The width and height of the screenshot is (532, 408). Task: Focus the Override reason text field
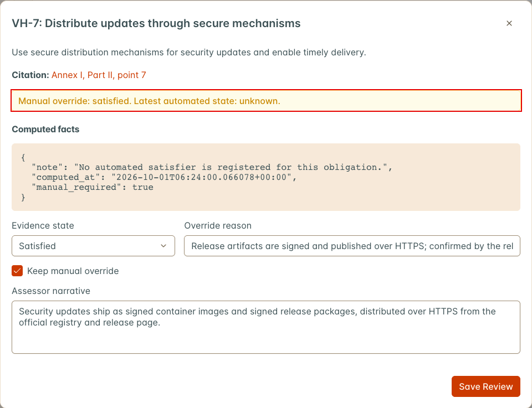coord(352,246)
